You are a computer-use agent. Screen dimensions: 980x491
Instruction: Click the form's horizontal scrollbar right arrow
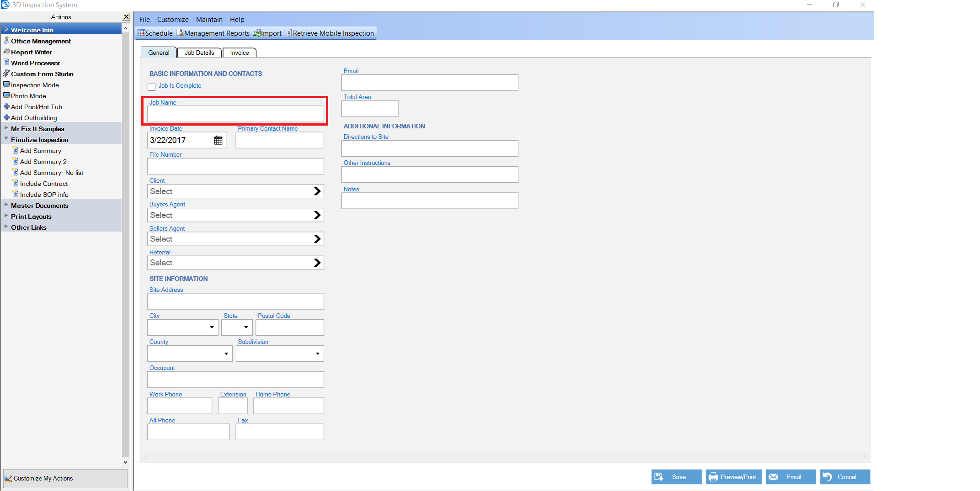pyautogui.click(x=864, y=457)
